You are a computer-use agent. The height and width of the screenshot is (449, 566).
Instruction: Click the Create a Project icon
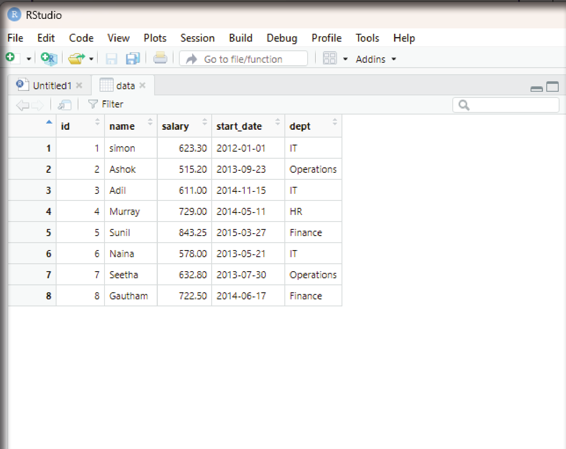coord(49,58)
